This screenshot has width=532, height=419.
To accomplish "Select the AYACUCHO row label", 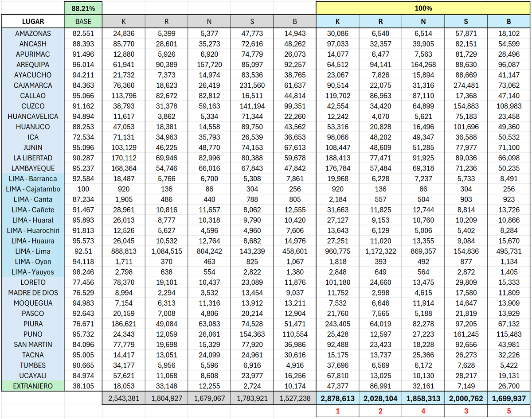I will tap(33, 75).
